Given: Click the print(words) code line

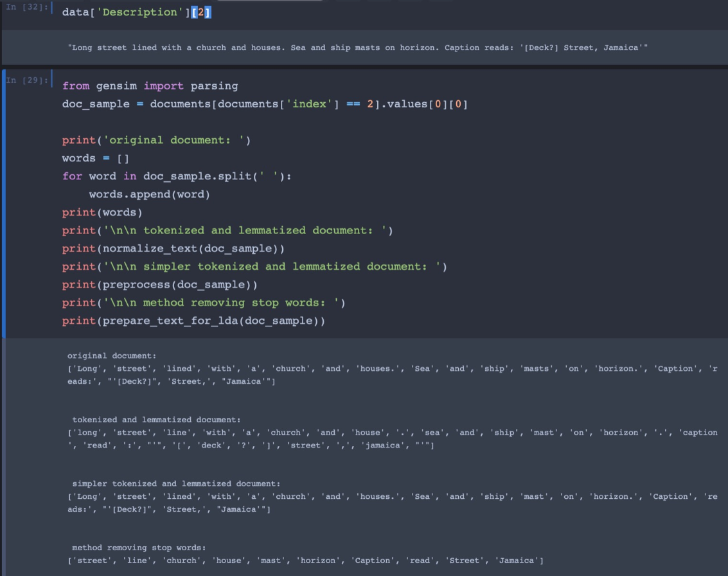Looking at the screenshot, I should [102, 212].
